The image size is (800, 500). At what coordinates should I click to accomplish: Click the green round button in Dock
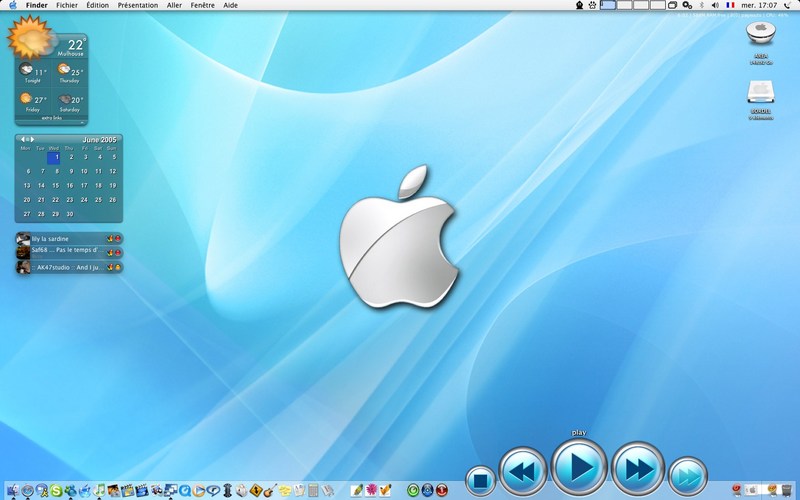click(x=413, y=491)
